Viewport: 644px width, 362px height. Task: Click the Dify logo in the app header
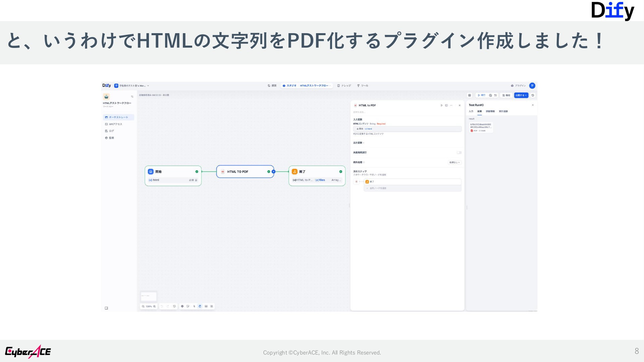107,85
